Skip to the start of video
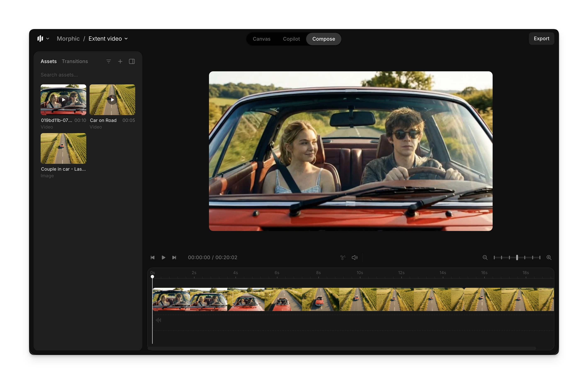 [x=152, y=258]
